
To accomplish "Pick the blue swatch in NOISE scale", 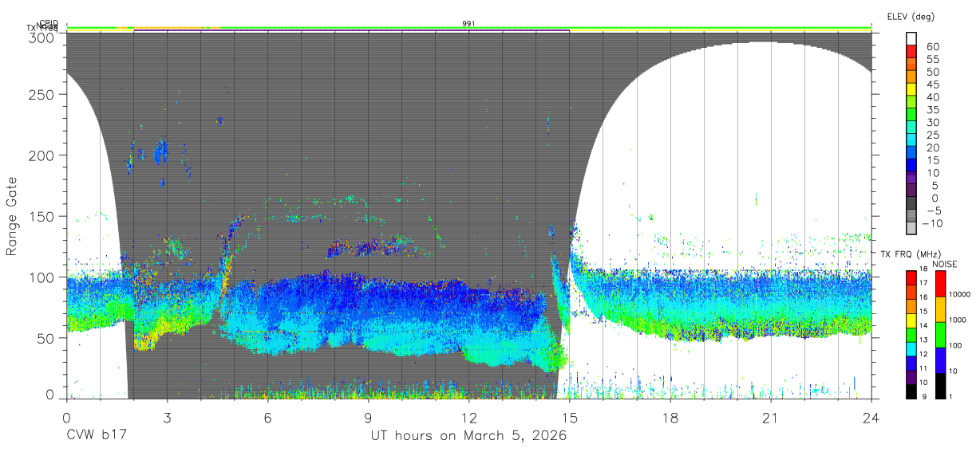I will click(940, 360).
